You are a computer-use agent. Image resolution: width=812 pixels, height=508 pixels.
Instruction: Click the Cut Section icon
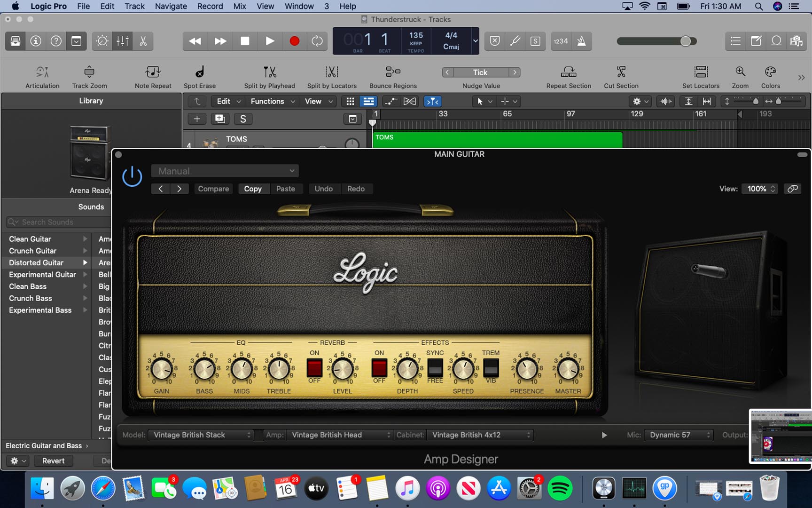621,72
